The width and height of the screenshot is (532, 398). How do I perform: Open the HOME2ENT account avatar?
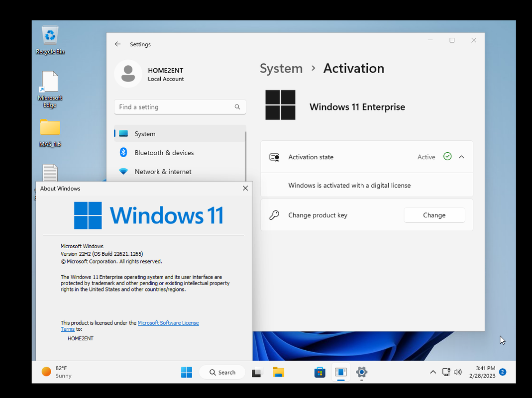128,74
